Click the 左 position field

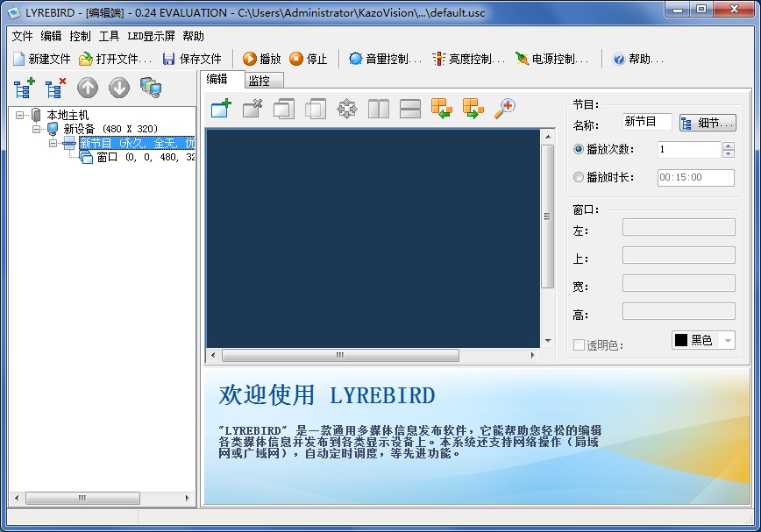point(679,227)
